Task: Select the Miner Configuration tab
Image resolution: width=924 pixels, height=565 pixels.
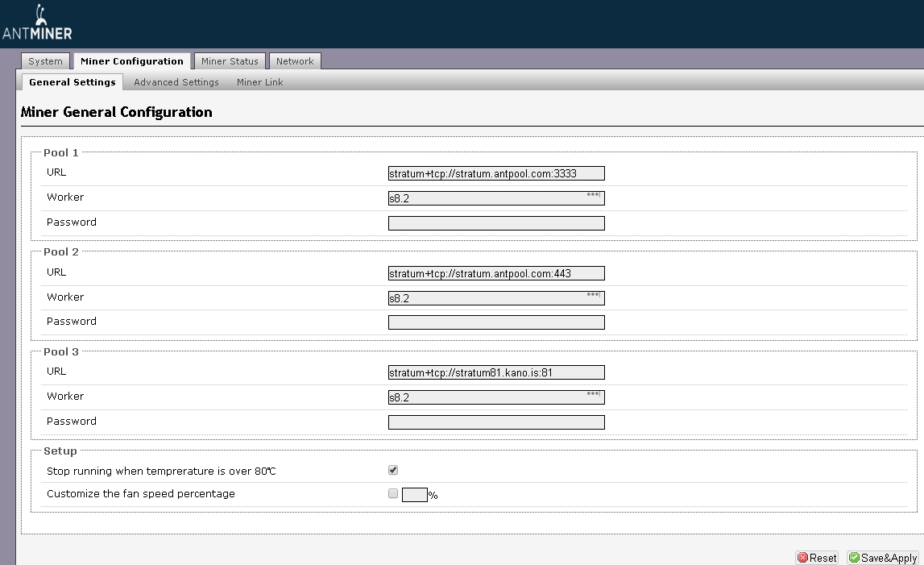Action: point(132,61)
